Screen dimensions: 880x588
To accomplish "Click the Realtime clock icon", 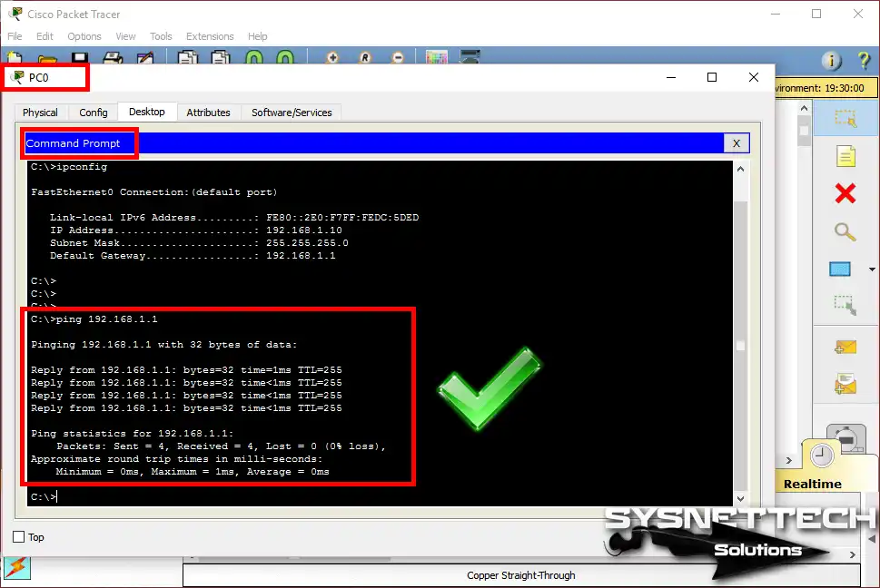I will (821, 456).
